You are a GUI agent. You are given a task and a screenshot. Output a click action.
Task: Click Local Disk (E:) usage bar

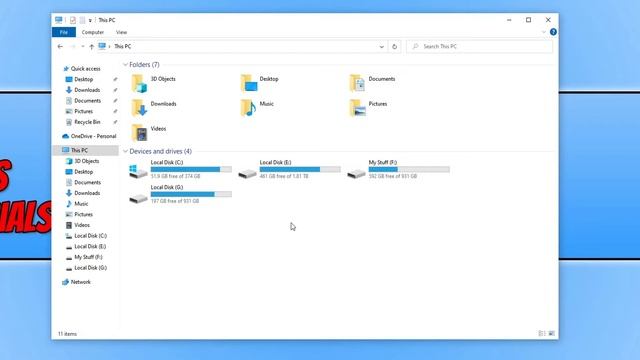300,169
